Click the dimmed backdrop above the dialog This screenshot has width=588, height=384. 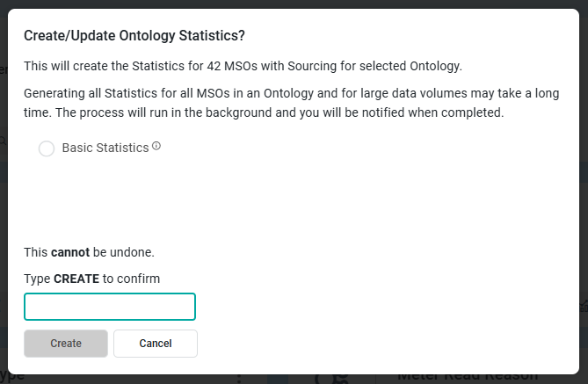[x=294, y=4]
